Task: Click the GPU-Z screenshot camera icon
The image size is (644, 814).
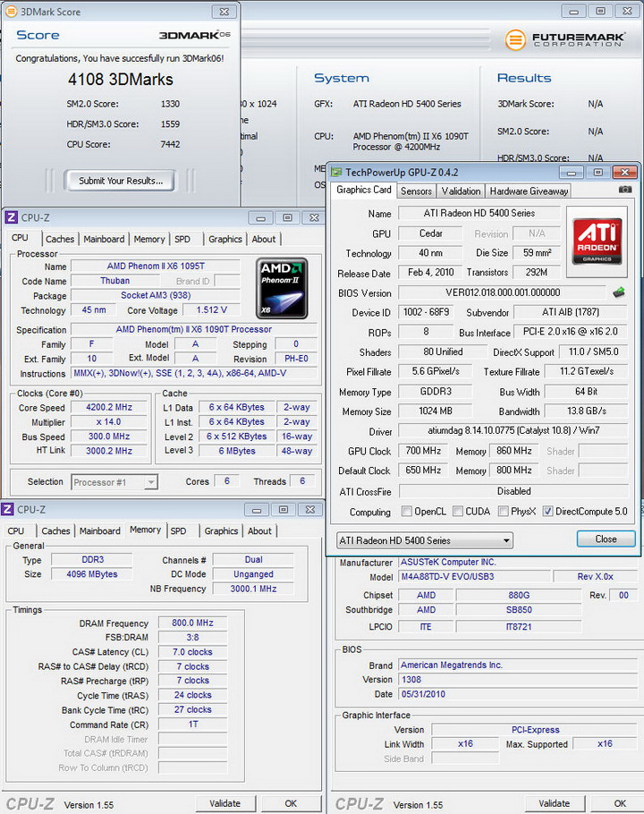Action: click(625, 190)
